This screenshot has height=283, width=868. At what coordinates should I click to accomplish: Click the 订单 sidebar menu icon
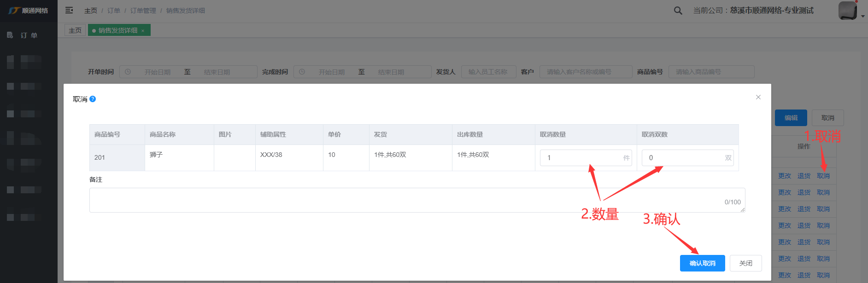10,35
